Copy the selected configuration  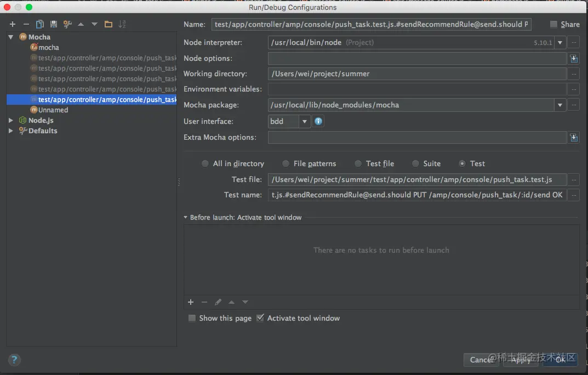40,24
